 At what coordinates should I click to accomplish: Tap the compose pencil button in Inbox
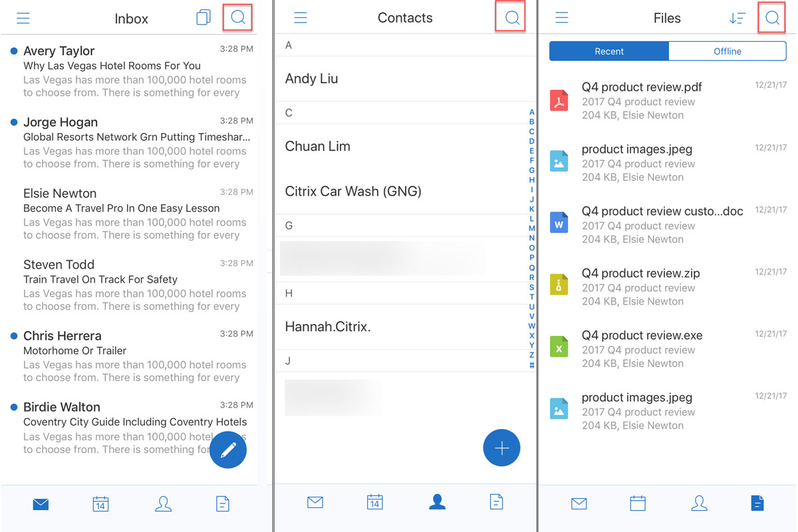tap(228, 450)
